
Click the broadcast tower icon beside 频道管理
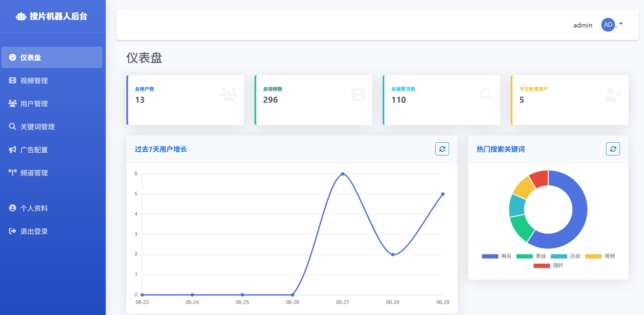(12, 173)
